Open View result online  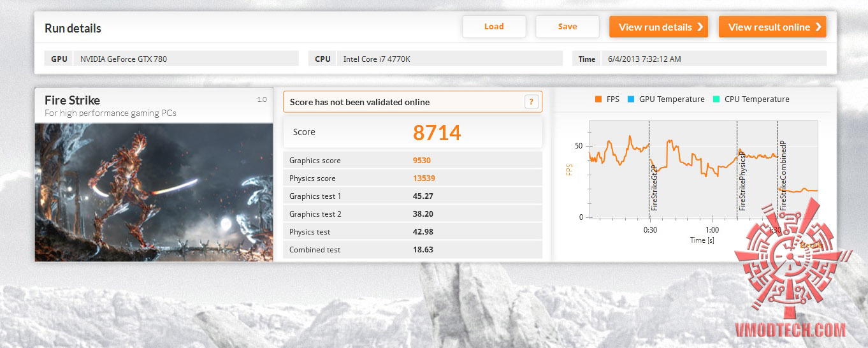pyautogui.click(x=772, y=27)
